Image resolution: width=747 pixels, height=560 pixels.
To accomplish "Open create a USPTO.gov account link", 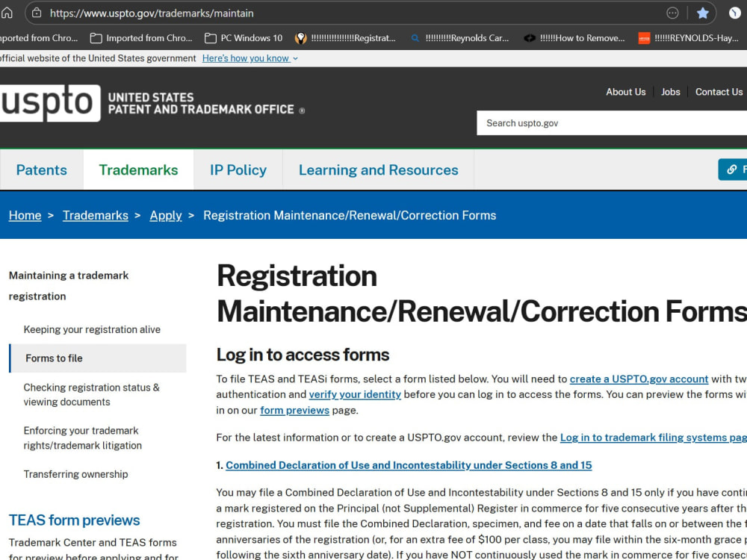I will pos(639,379).
